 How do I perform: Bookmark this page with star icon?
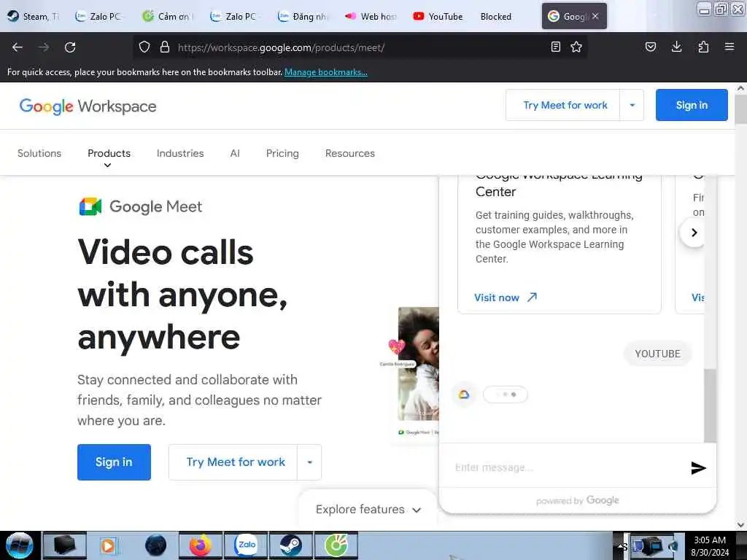click(x=576, y=47)
